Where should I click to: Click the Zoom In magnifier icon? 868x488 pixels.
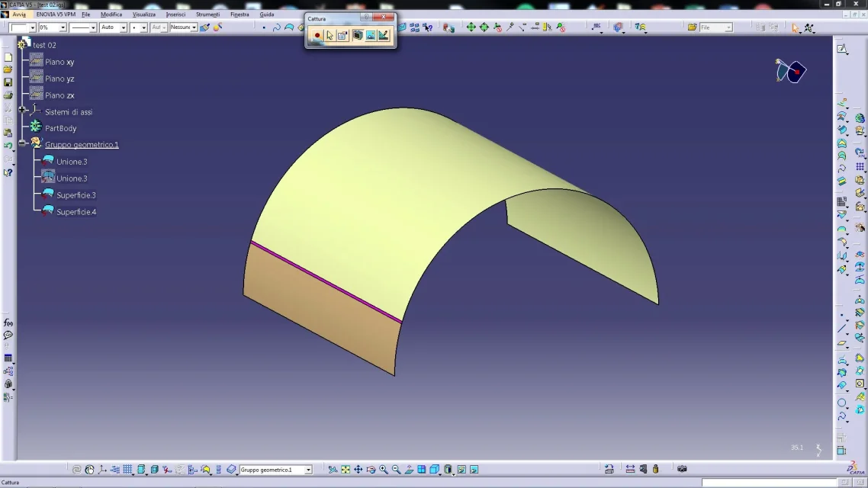tap(384, 470)
